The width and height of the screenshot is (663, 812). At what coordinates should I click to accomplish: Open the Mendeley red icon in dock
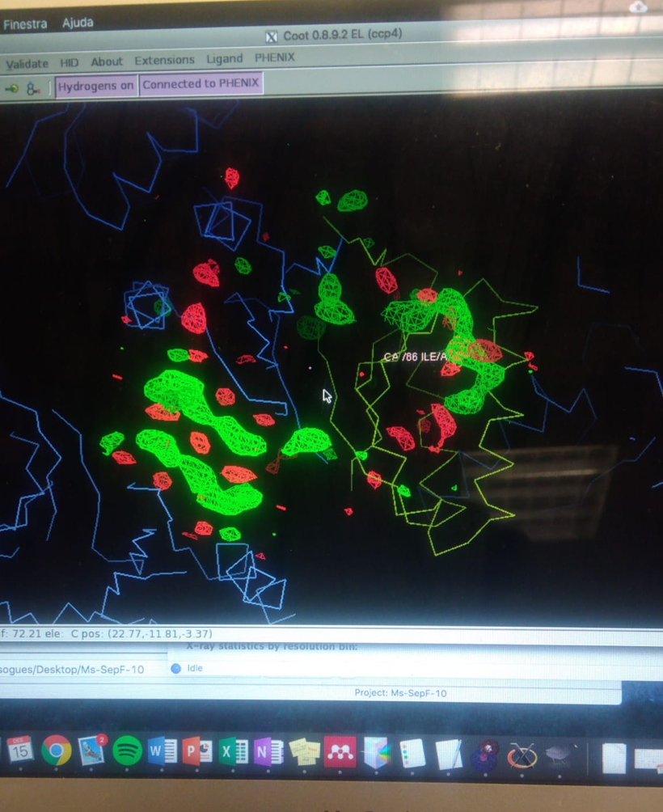340,753
